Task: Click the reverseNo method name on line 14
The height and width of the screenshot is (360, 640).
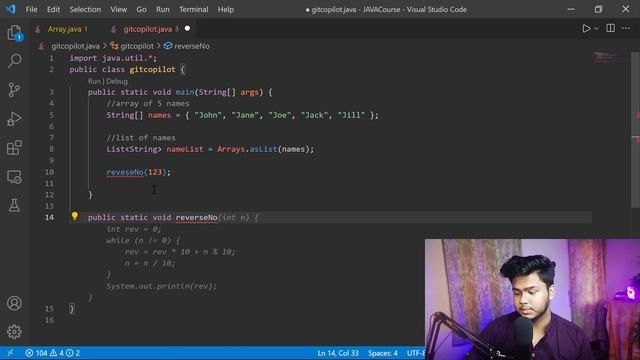Action: point(196,218)
